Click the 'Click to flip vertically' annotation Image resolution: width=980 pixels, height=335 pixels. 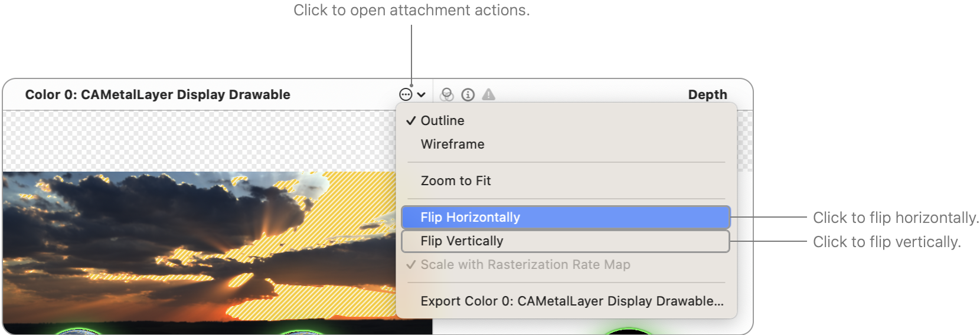886,242
